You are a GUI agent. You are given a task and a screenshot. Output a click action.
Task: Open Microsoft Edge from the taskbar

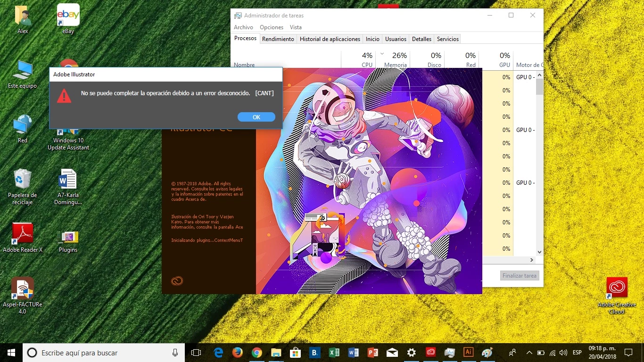(218, 353)
